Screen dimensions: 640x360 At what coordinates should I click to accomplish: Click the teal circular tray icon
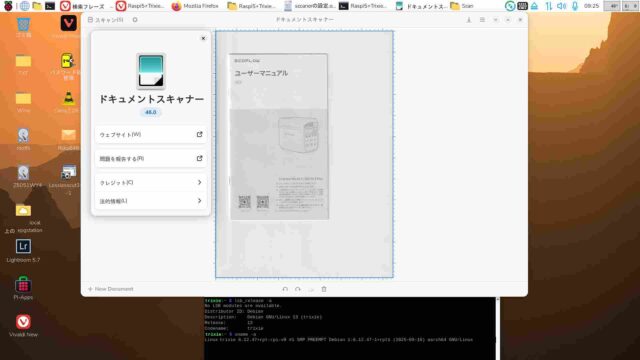tap(510, 6)
